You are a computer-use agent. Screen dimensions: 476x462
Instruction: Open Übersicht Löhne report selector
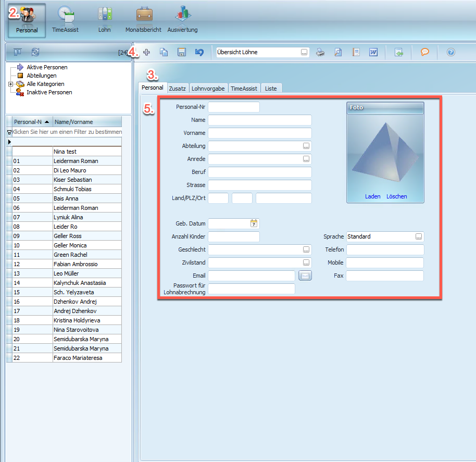(x=304, y=52)
